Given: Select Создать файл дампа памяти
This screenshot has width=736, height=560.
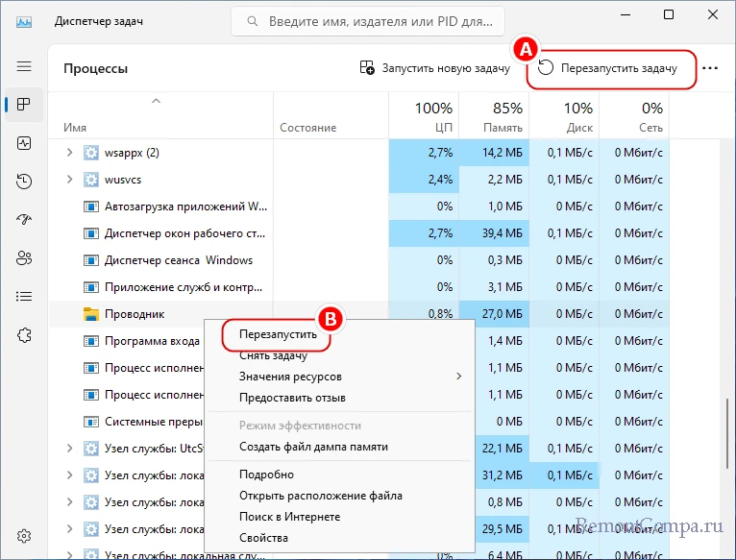Looking at the screenshot, I should 340,447.
